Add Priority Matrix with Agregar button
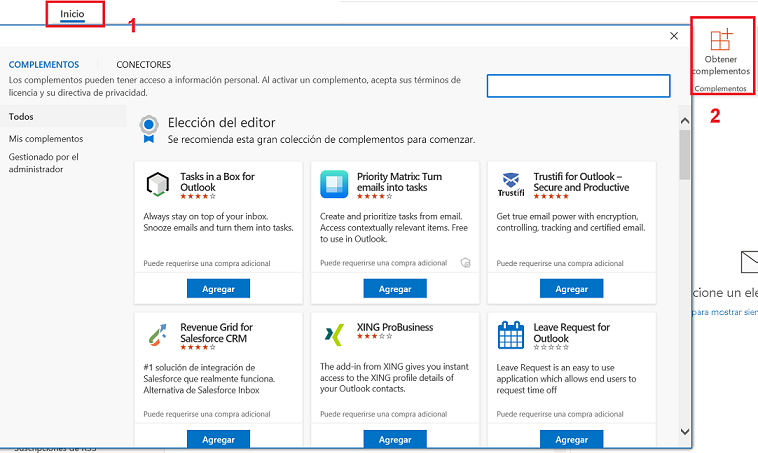The image size is (758, 453). click(x=395, y=289)
